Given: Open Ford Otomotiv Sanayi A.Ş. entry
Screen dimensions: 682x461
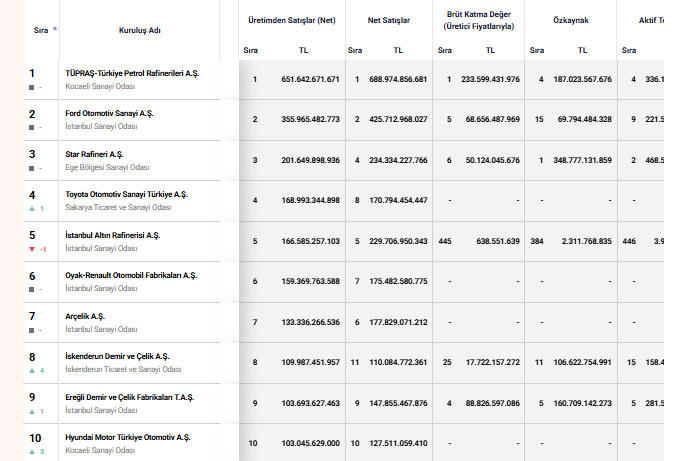Looking at the screenshot, I should [109, 113].
